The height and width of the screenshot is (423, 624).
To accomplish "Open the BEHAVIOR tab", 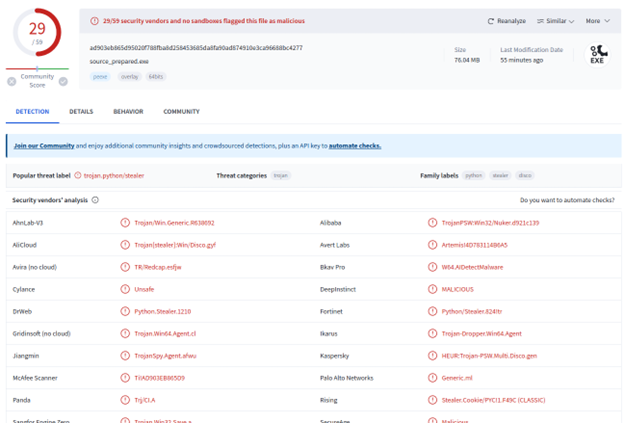I will (128, 112).
